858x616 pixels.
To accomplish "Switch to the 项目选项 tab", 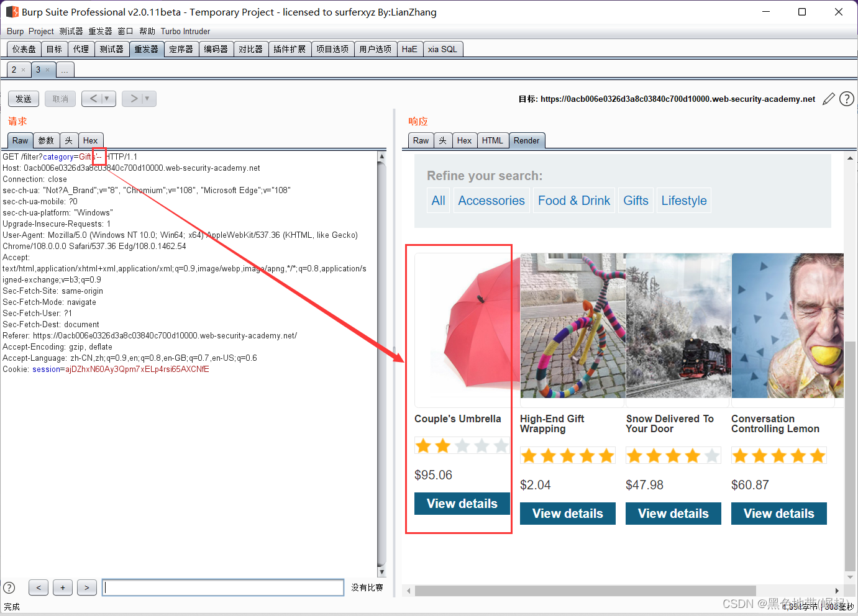I will tap(332, 49).
